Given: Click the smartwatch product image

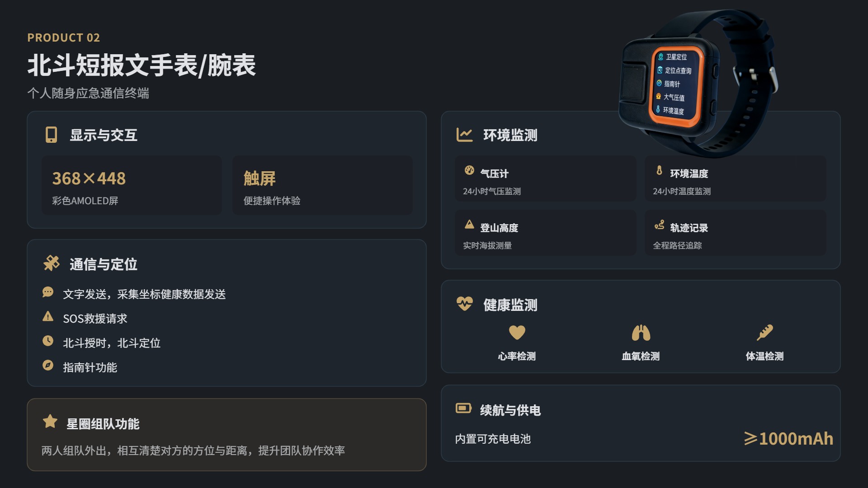Looking at the screenshot, I should coord(698,84).
